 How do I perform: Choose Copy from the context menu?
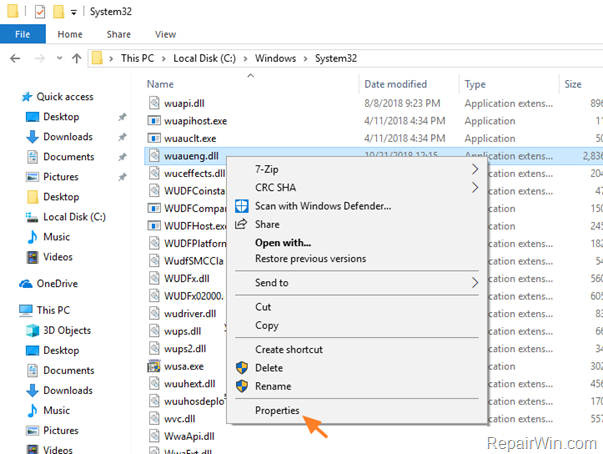point(267,325)
